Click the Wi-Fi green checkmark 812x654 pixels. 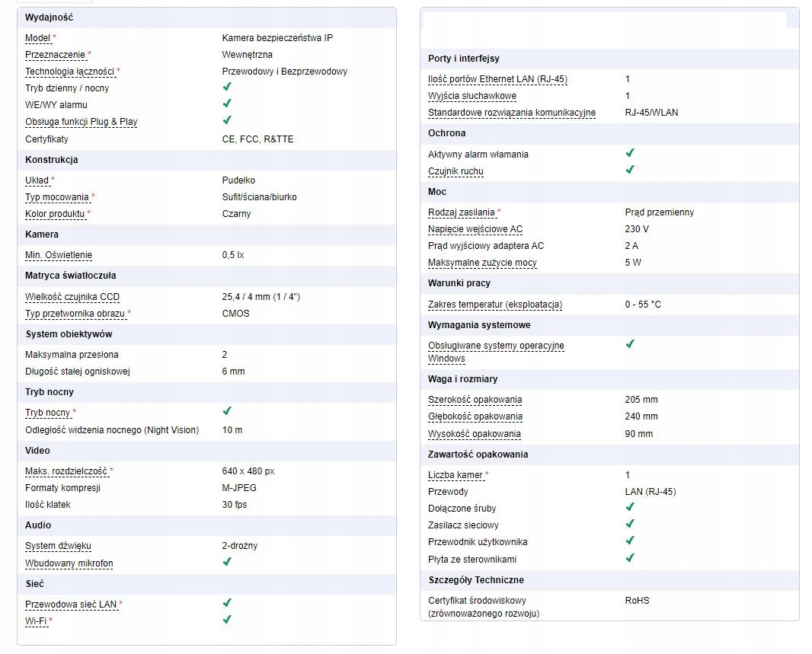[226, 620]
